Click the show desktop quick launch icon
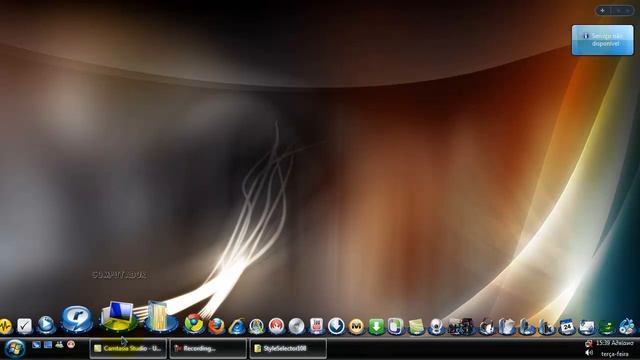Screen dimensions: 640x360 click(36, 345)
